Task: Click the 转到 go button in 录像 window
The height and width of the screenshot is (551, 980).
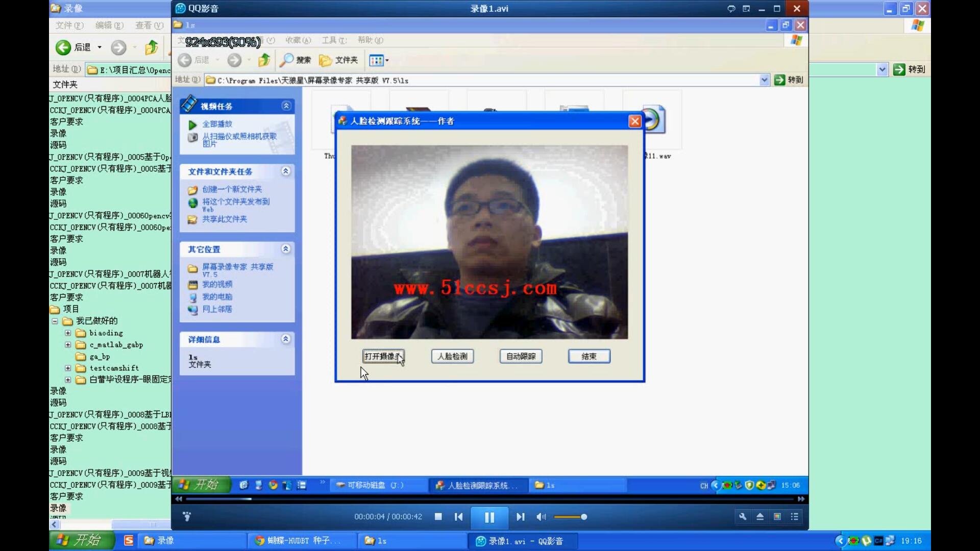Action: 910,69
